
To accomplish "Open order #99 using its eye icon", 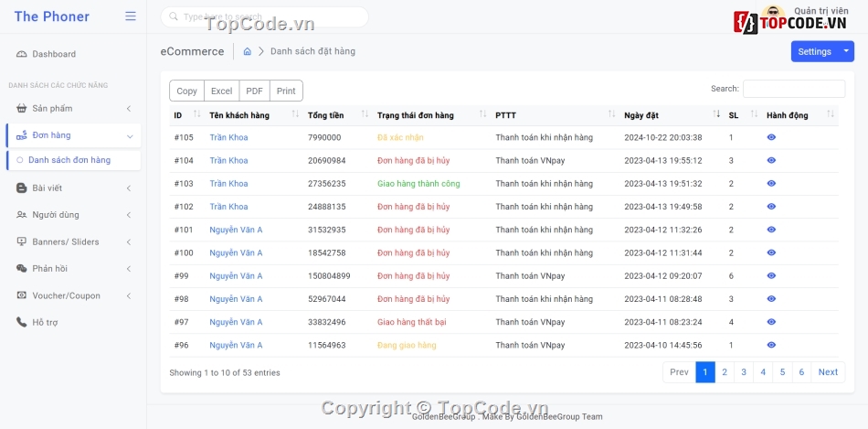I will (x=771, y=276).
